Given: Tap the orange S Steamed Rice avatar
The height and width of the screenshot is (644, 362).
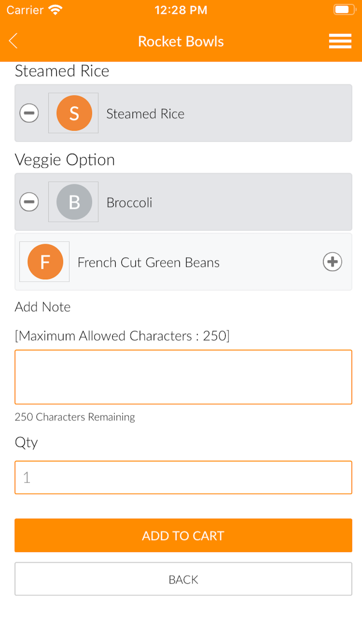Looking at the screenshot, I should 74,113.
